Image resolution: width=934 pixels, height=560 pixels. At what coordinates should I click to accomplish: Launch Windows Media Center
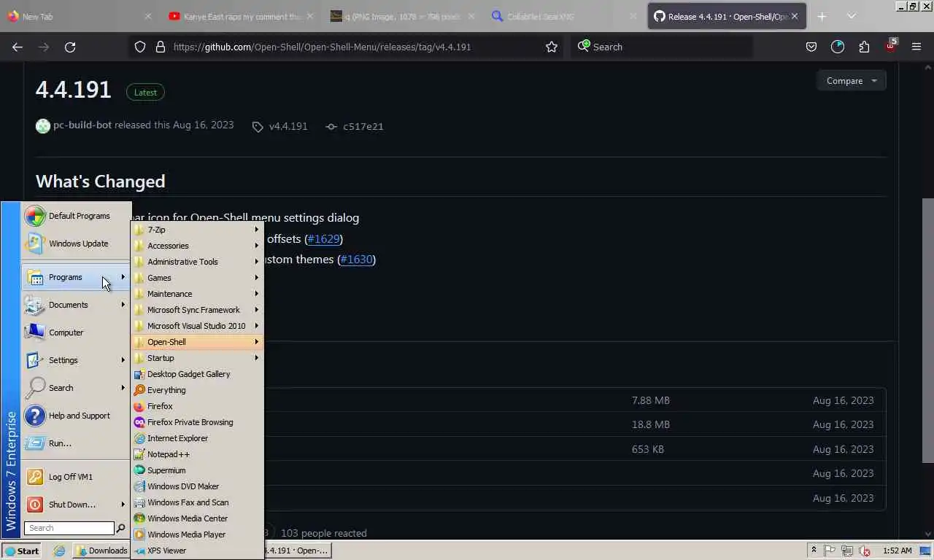coord(197,518)
